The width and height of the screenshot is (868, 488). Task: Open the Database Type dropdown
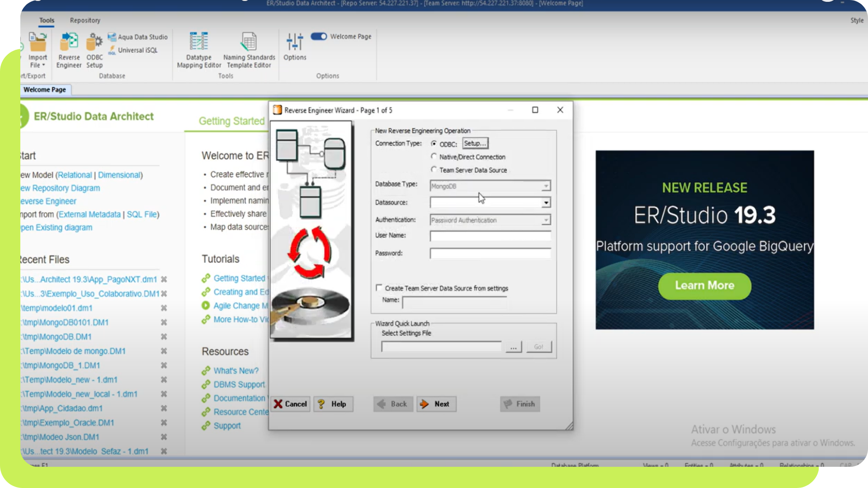546,186
